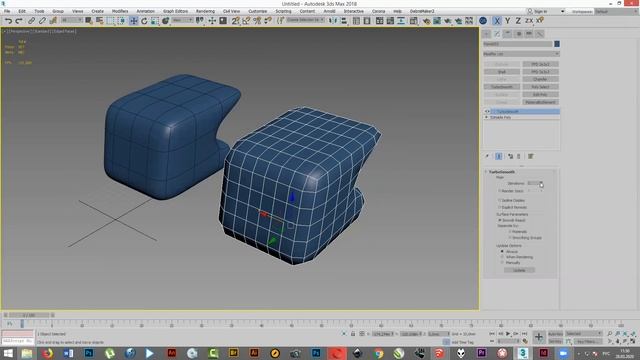Restrict transform to Y axis
Viewport: 640px width, 360px height.
(x=507, y=21)
